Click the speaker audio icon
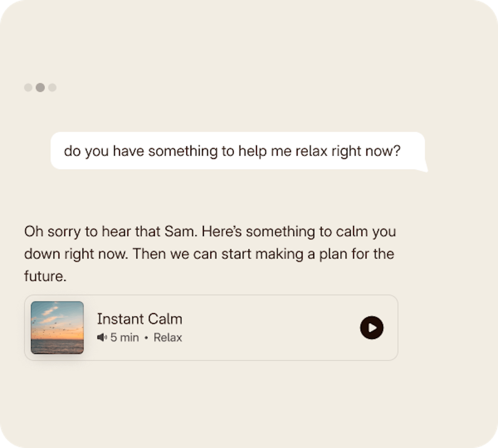 [x=102, y=338]
